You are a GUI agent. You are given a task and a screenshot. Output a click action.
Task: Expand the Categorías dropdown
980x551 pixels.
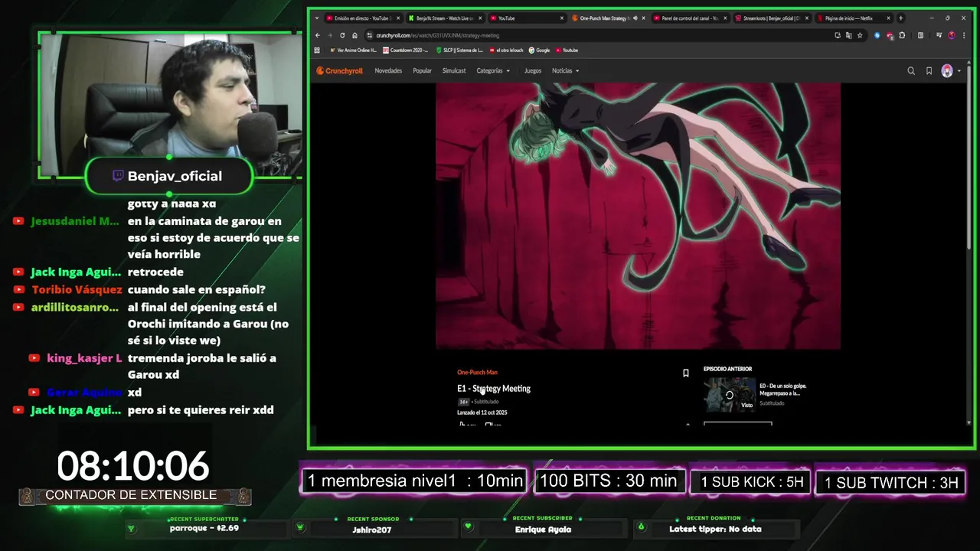493,71
